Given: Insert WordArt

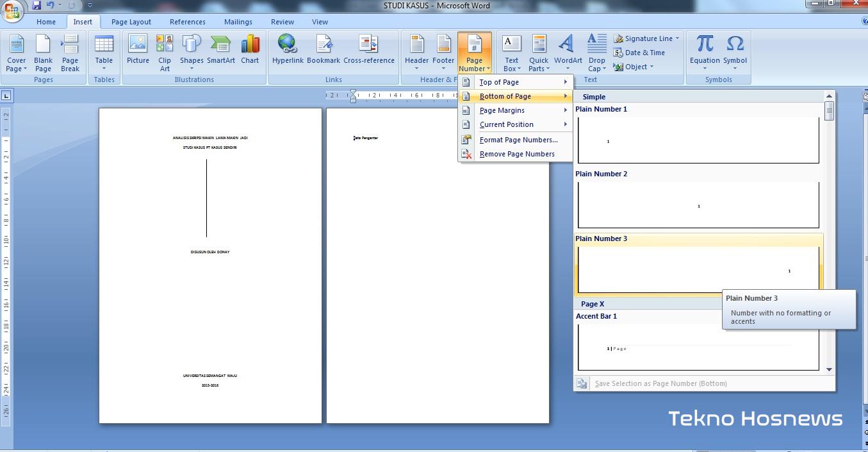Looking at the screenshot, I should point(567,51).
